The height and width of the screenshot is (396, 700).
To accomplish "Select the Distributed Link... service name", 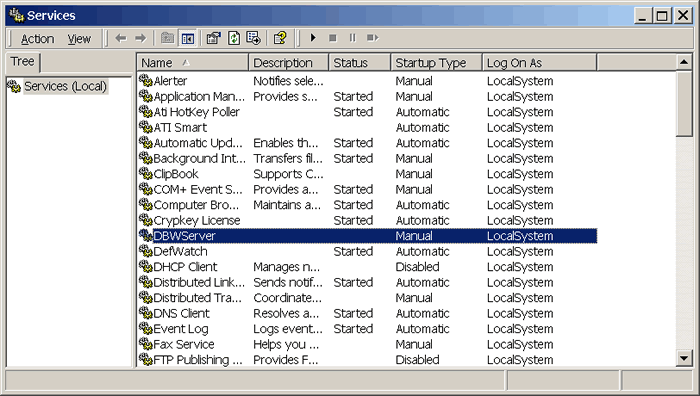I will [x=199, y=282].
